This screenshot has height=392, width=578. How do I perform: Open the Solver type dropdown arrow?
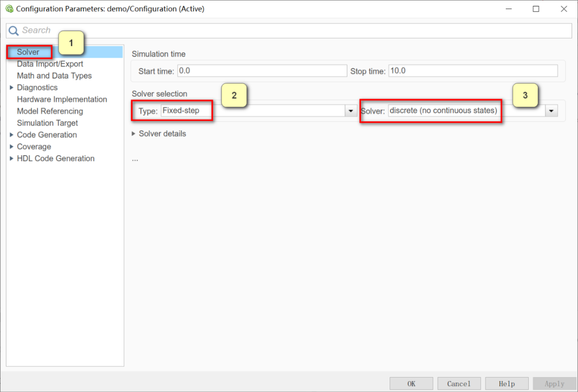point(351,111)
